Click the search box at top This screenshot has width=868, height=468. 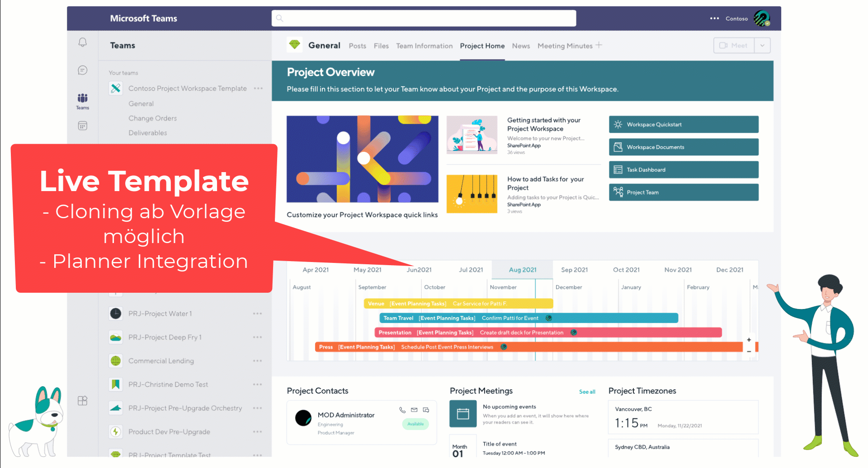pyautogui.click(x=424, y=19)
